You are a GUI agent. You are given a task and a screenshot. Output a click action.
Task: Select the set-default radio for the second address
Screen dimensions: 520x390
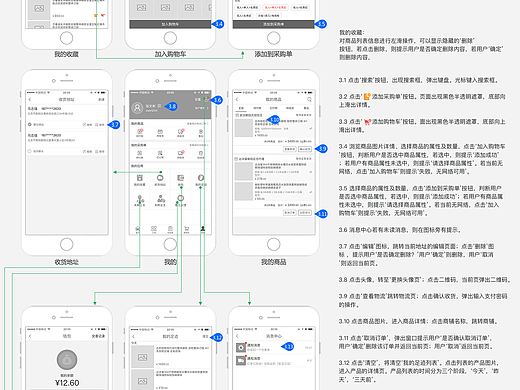30,151
